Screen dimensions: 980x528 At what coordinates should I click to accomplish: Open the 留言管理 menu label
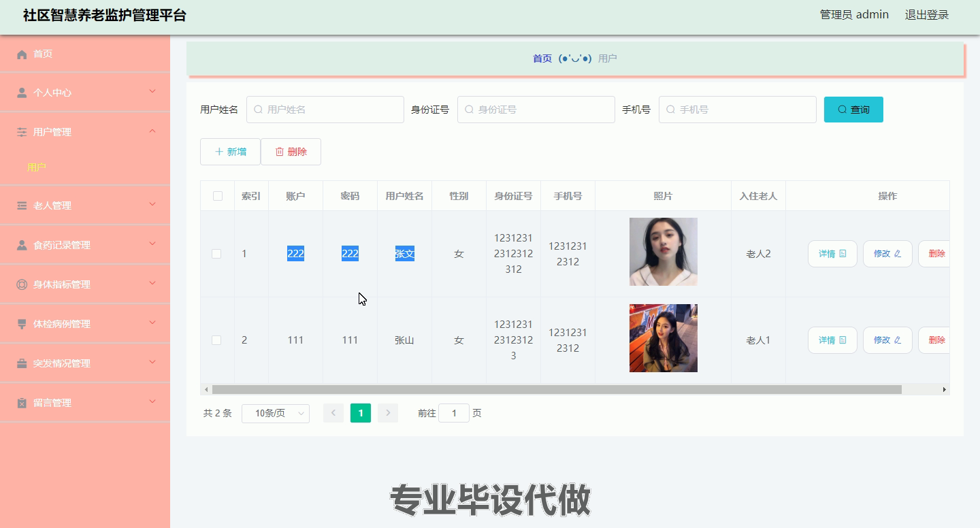(x=52, y=403)
